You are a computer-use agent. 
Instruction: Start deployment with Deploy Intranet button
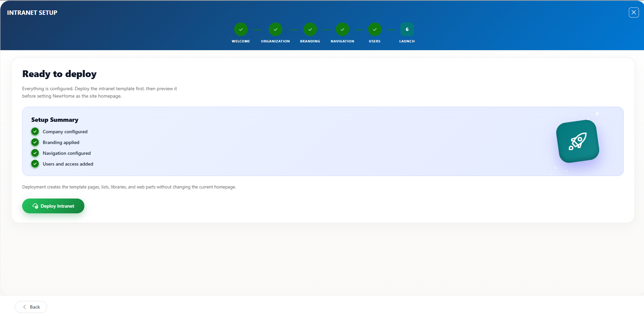coord(53,206)
